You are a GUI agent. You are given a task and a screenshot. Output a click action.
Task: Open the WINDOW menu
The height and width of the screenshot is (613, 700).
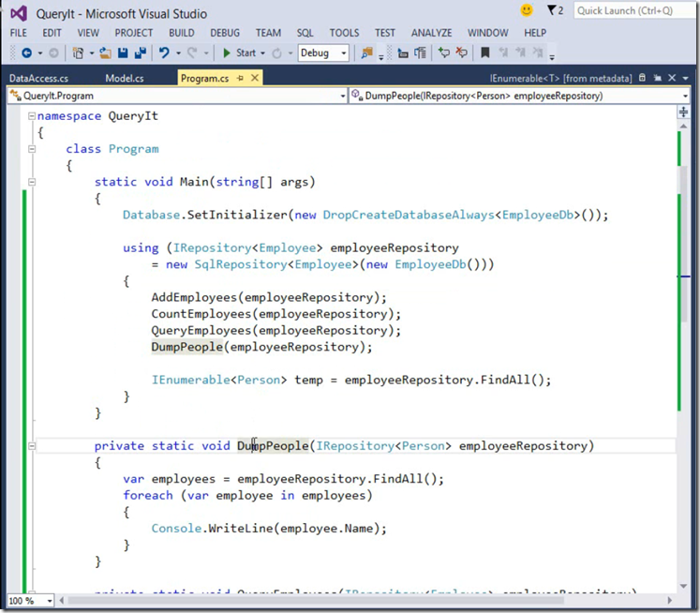[488, 33]
